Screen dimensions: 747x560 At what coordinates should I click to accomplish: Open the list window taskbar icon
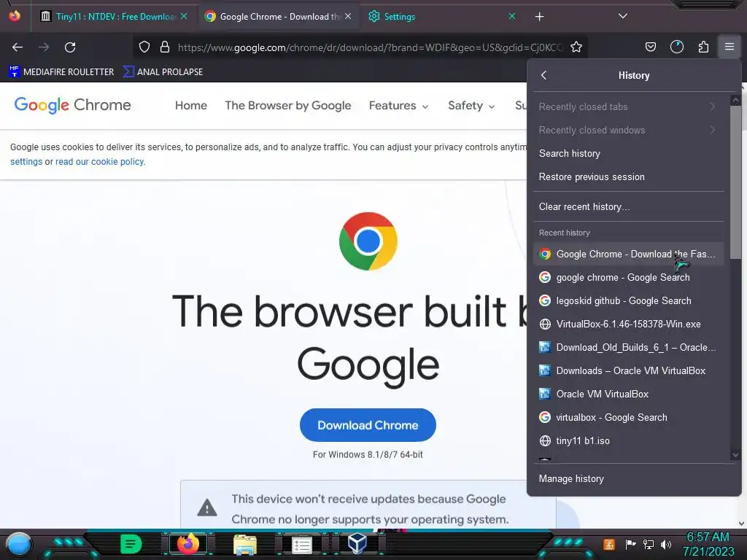click(301, 544)
